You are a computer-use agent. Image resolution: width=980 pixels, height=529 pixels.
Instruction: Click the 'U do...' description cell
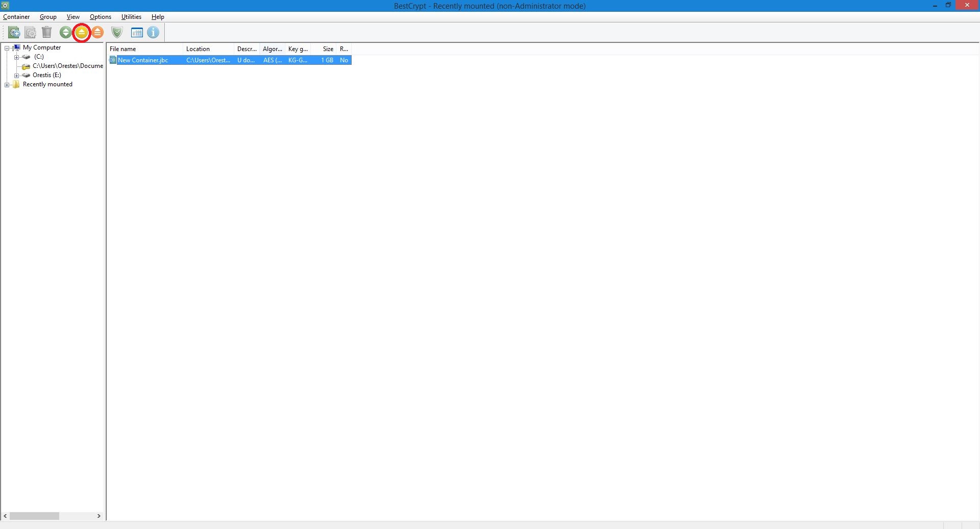(246, 60)
